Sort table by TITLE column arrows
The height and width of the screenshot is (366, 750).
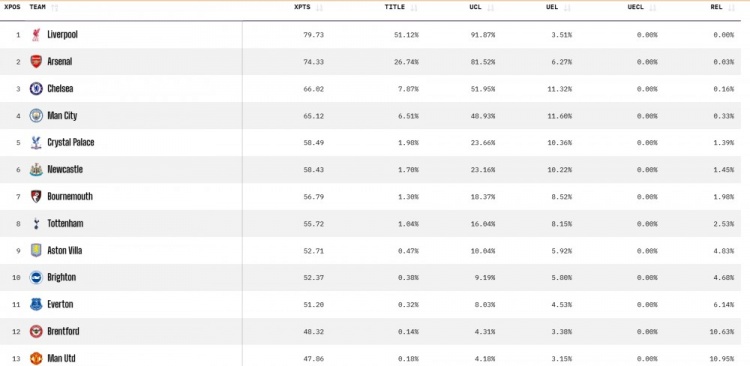click(x=414, y=8)
